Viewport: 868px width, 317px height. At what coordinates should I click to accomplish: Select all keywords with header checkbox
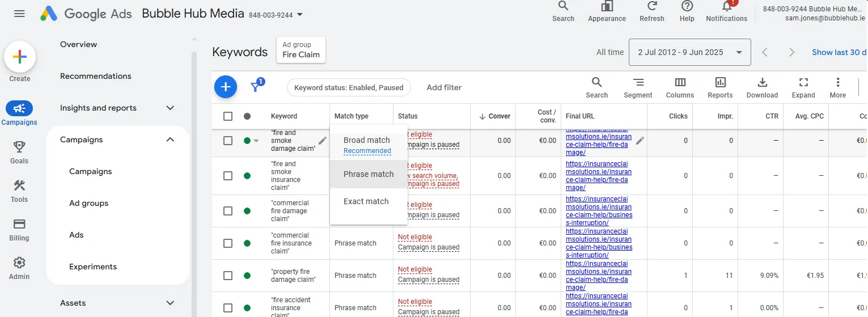(228, 116)
